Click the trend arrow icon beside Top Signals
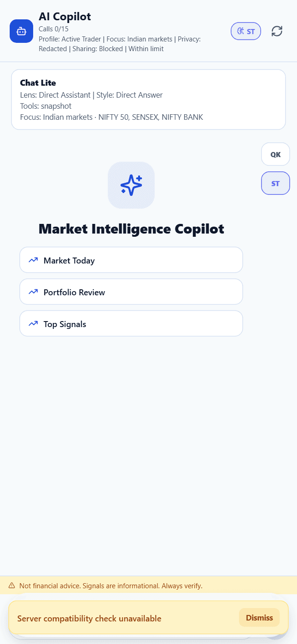 coord(33,324)
